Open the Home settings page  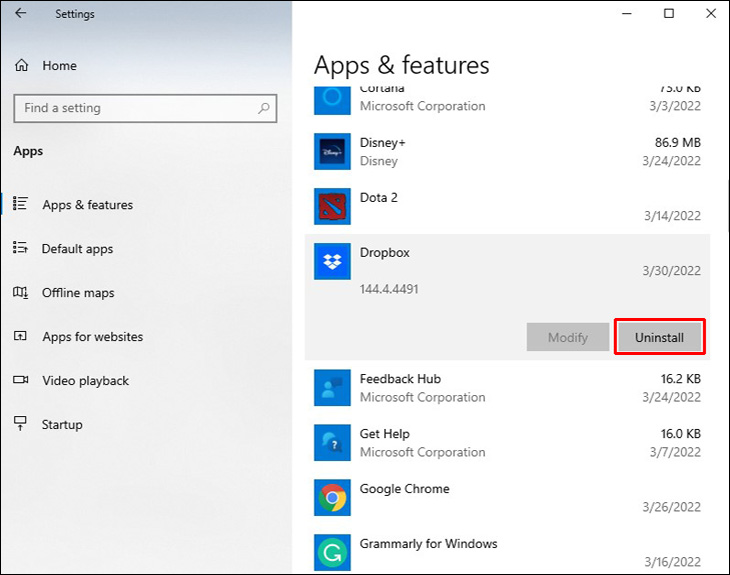click(58, 66)
